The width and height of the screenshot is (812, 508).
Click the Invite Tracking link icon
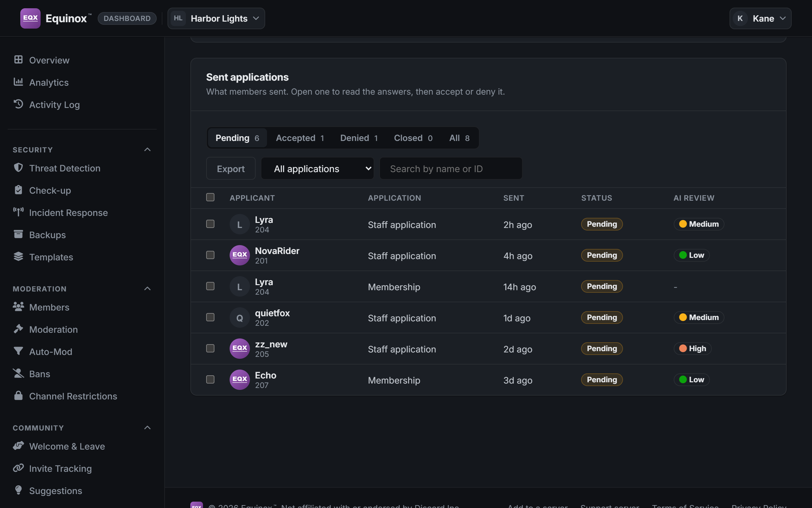pos(18,468)
